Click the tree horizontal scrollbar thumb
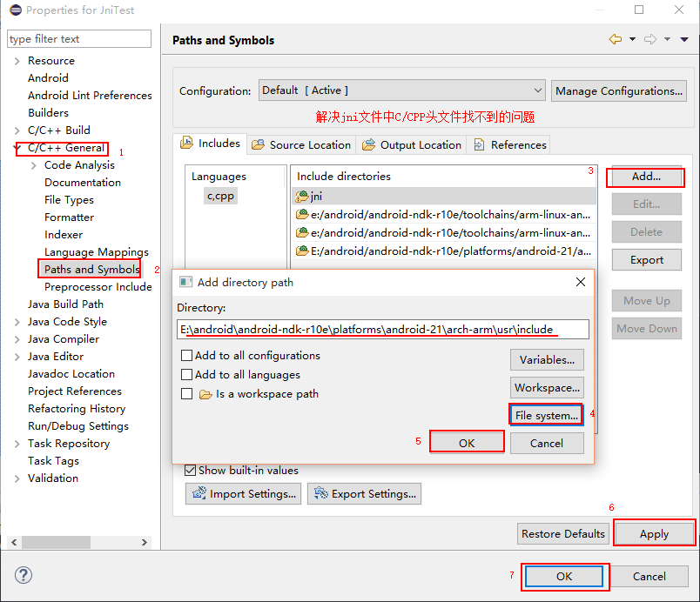Viewport: 700px width, 602px height. click(57, 542)
